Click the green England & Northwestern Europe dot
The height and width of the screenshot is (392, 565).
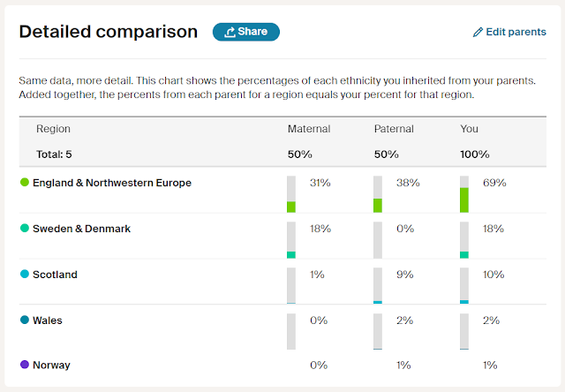tap(25, 183)
